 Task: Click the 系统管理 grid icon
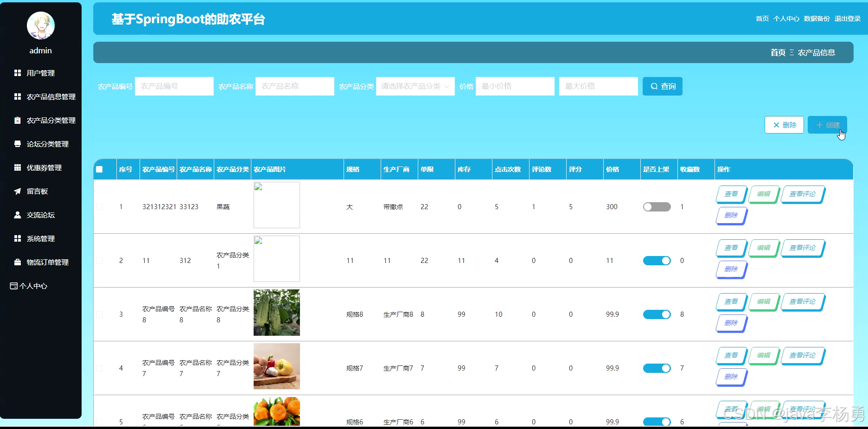(x=18, y=238)
